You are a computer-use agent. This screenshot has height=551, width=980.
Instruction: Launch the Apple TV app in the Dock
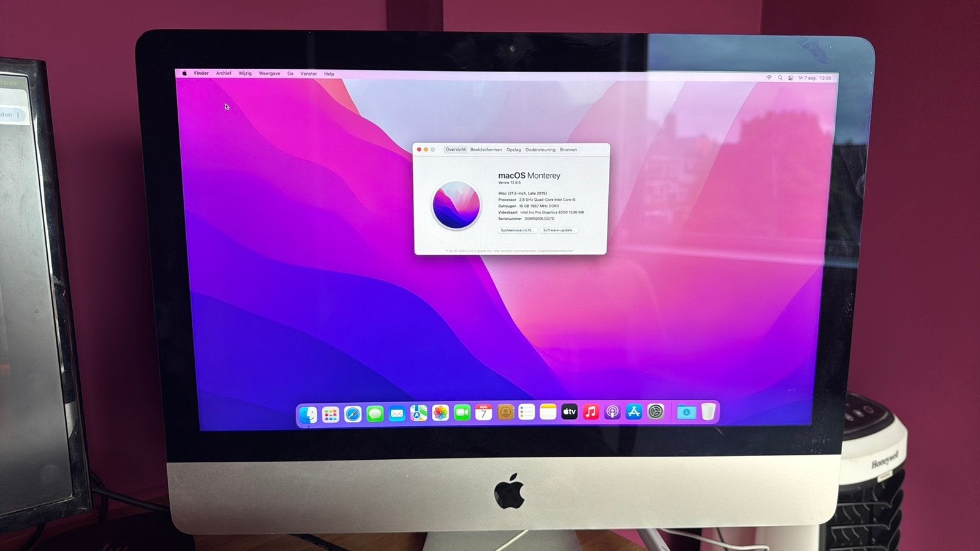coord(570,412)
